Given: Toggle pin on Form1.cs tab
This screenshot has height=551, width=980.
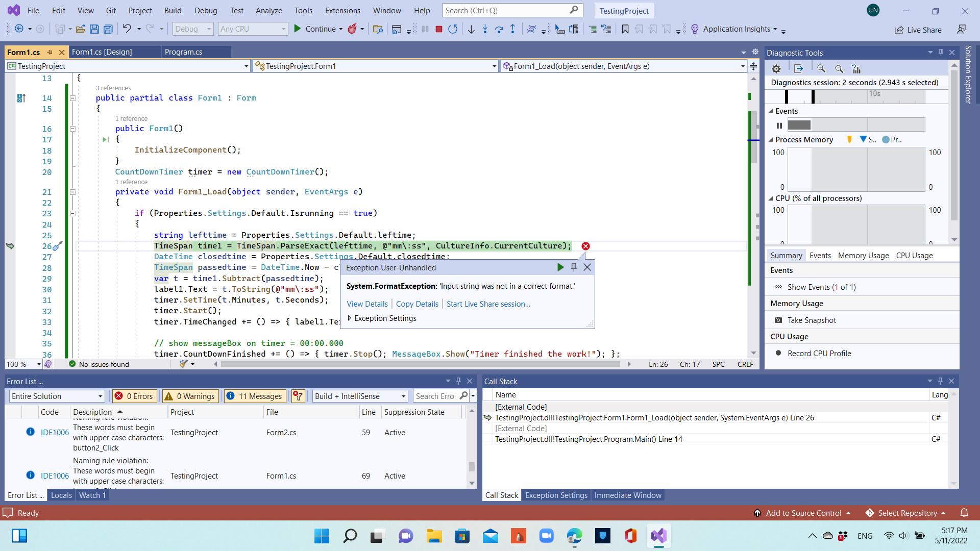Looking at the screenshot, I should (50, 52).
